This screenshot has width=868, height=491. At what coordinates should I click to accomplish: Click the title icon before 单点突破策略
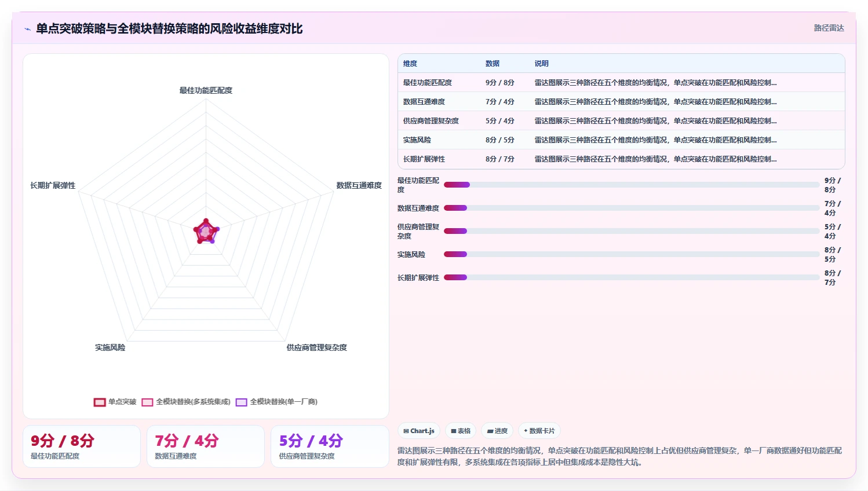click(27, 29)
